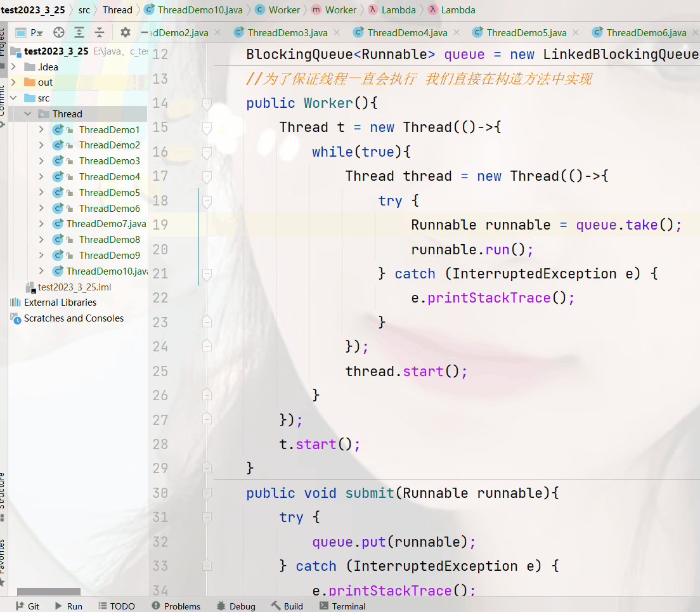Select test2023_3_25.iml file
Viewport: 700px width, 612px height.
pyautogui.click(x=74, y=287)
